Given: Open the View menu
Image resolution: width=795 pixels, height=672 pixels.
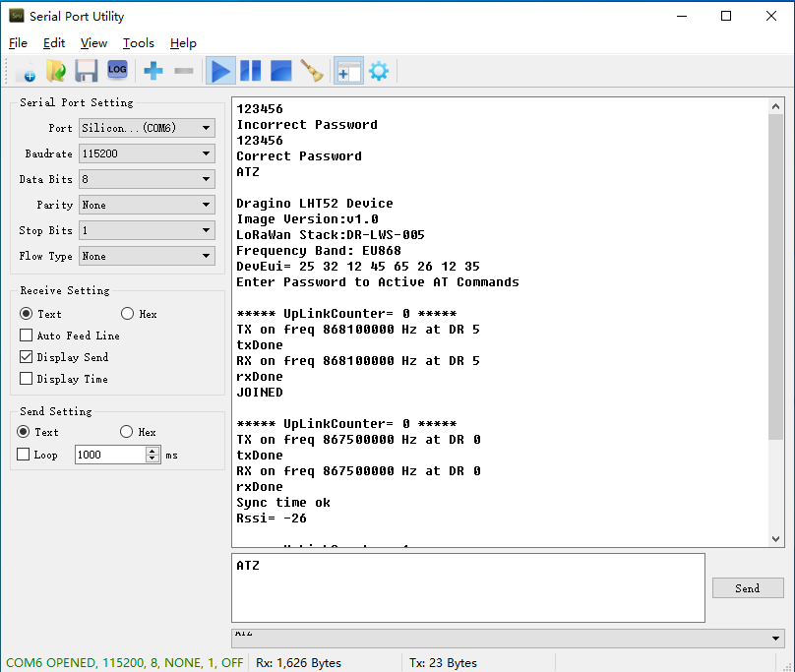Looking at the screenshot, I should (x=93, y=43).
